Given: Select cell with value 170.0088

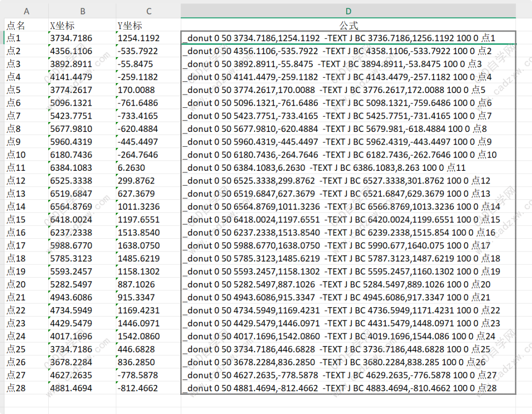Looking at the screenshot, I should pyautogui.click(x=149, y=90).
